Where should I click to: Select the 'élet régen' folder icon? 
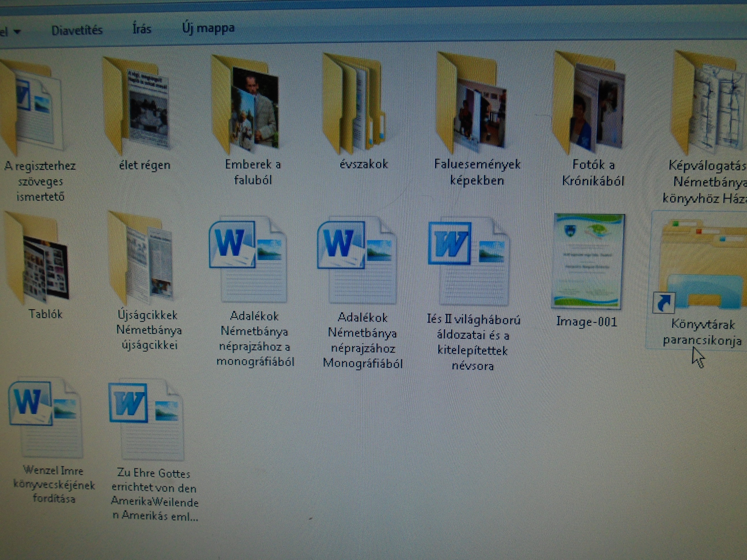click(x=138, y=106)
